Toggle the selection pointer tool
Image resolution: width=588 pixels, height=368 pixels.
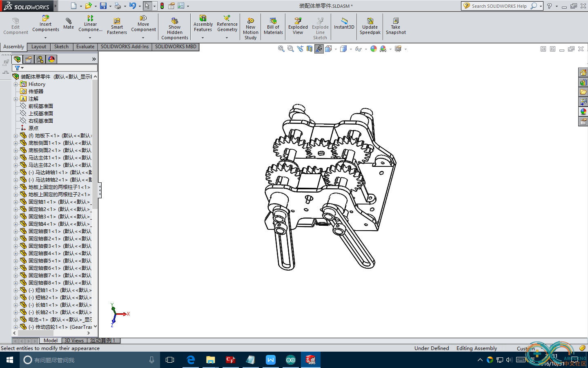coord(147,6)
